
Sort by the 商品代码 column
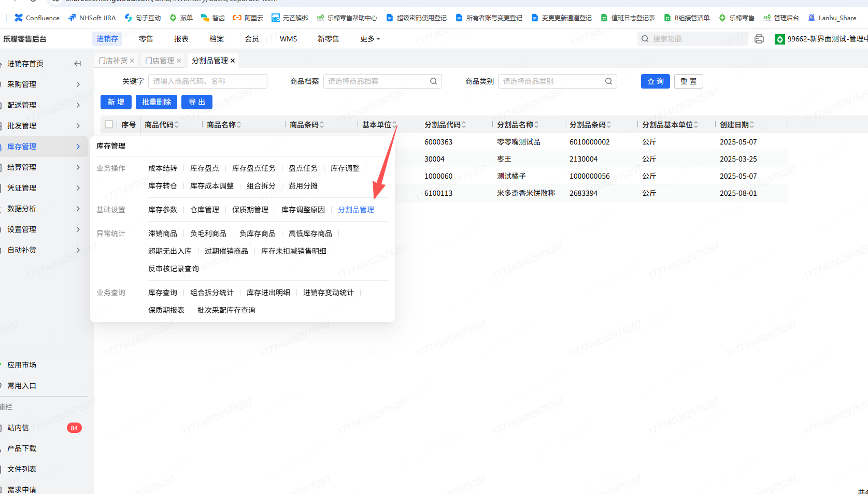(177, 125)
